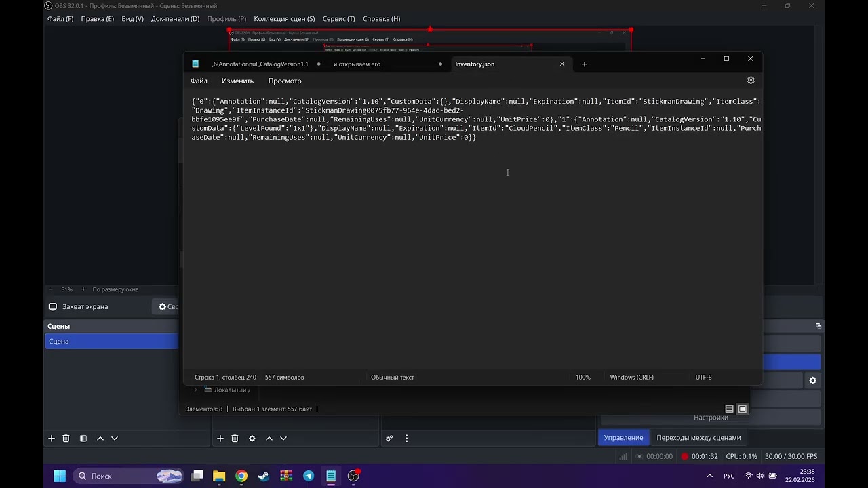Open scene filters icon in the Scenes panel
Image resolution: width=868 pixels, height=488 pixels.
pyautogui.click(x=83, y=439)
